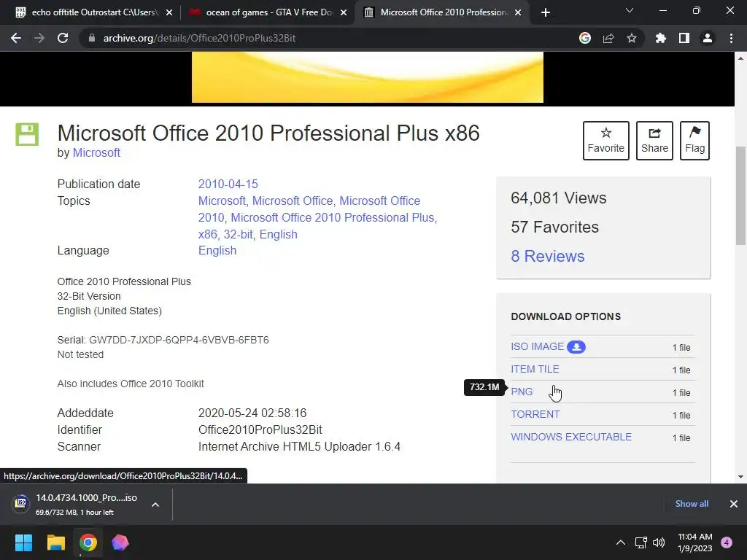The image size is (747, 560).
Task: Click the yellow Office banner image
Action: point(368,77)
